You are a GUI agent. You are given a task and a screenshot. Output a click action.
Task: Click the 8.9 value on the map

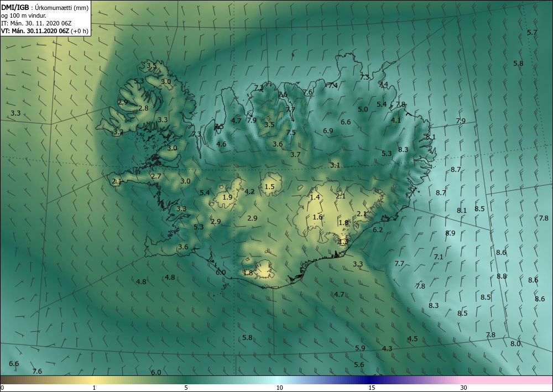point(450,233)
